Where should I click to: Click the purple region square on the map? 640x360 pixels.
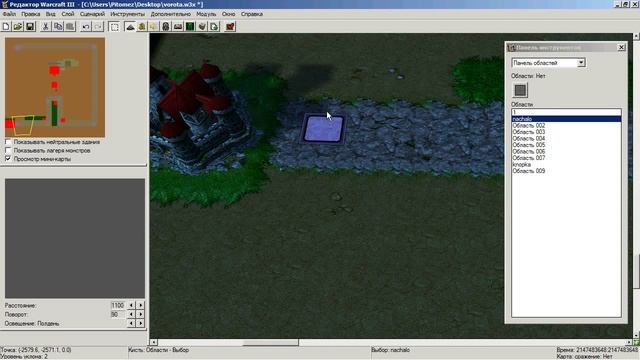[x=323, y=129]
